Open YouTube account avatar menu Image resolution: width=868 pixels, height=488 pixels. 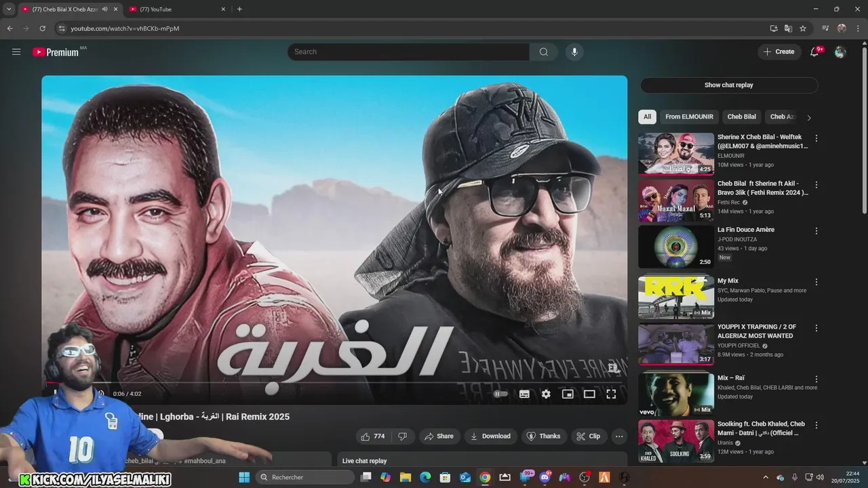(x=840, y=52)
